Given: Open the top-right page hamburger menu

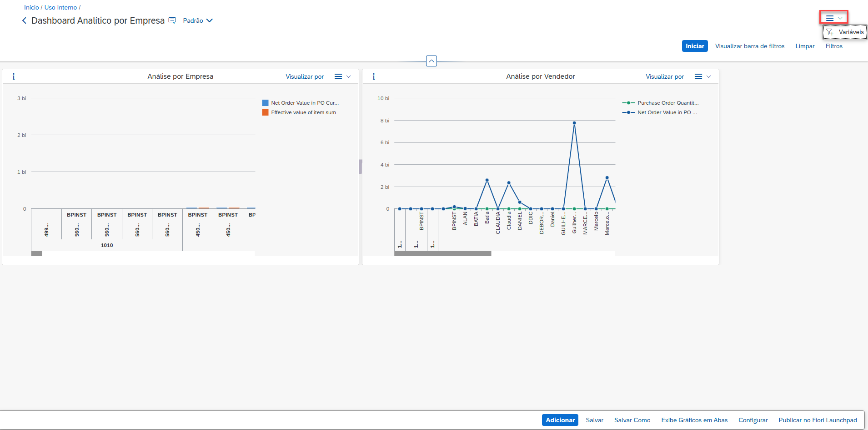Looking at the screenshot, I should (x=833, y=18).
